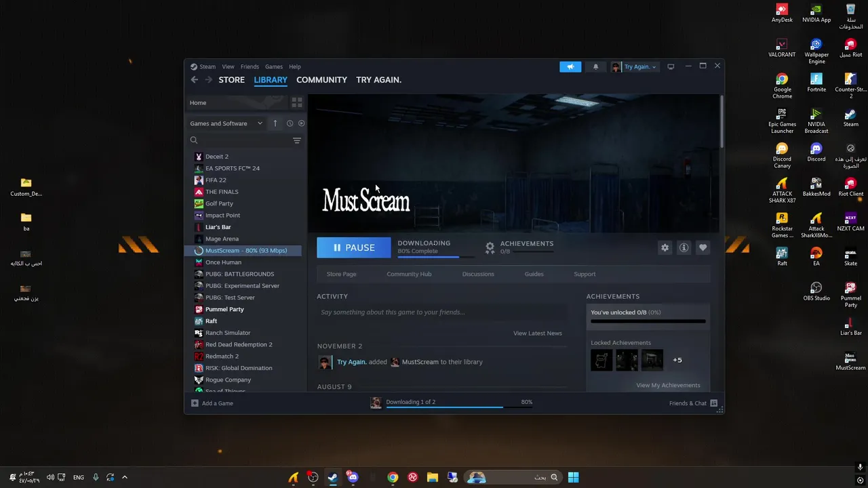Open the Help menu
Image resolution: width=868 pixels, height=488 pixels.
click(294, 66)
